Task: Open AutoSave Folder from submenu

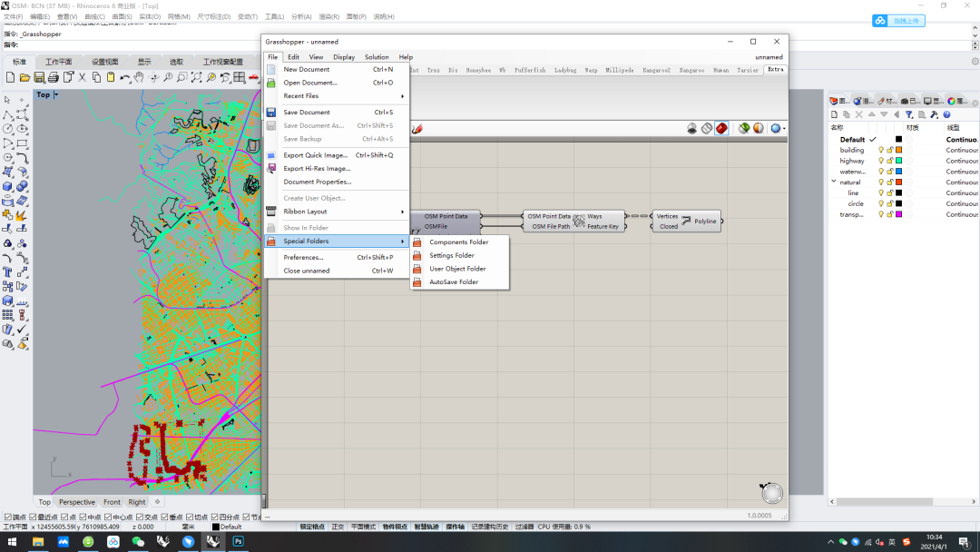Action: click(459, 282)
